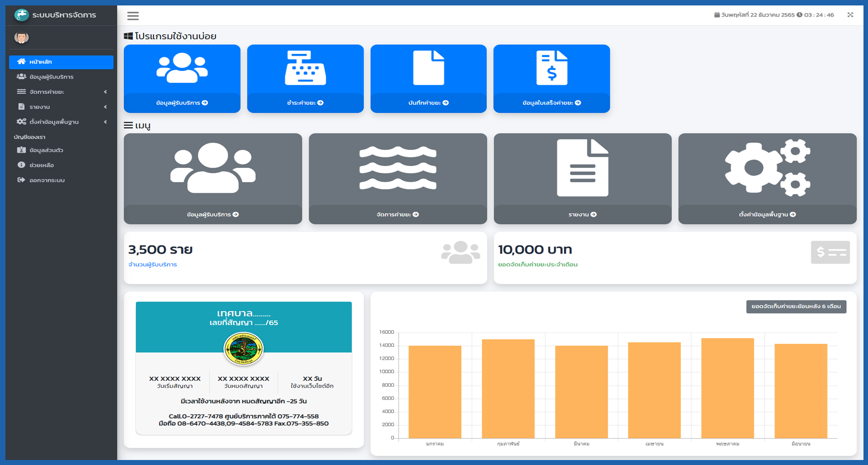Expand ตั้งค่าข้อมูลพื้นฐาน sidebar submenu

(x=61, y=122)
